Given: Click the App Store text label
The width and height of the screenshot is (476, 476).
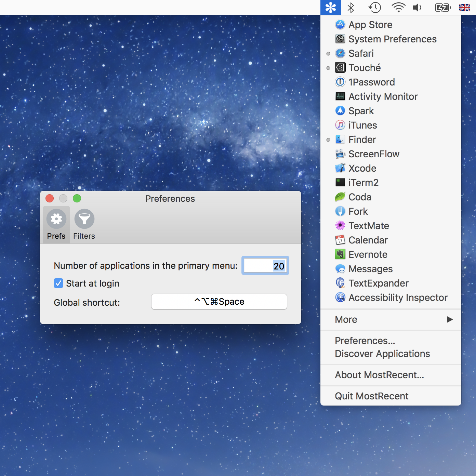Looking at the screenshot, I should (x=370, y=25).
